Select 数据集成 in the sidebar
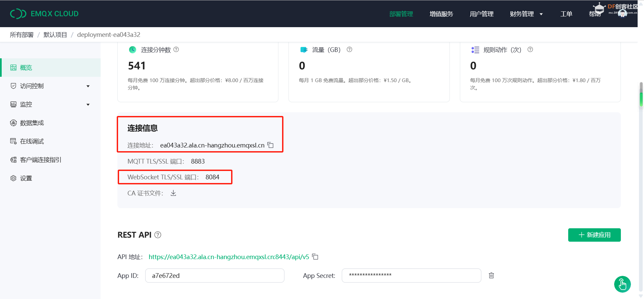 coord(50,123)
